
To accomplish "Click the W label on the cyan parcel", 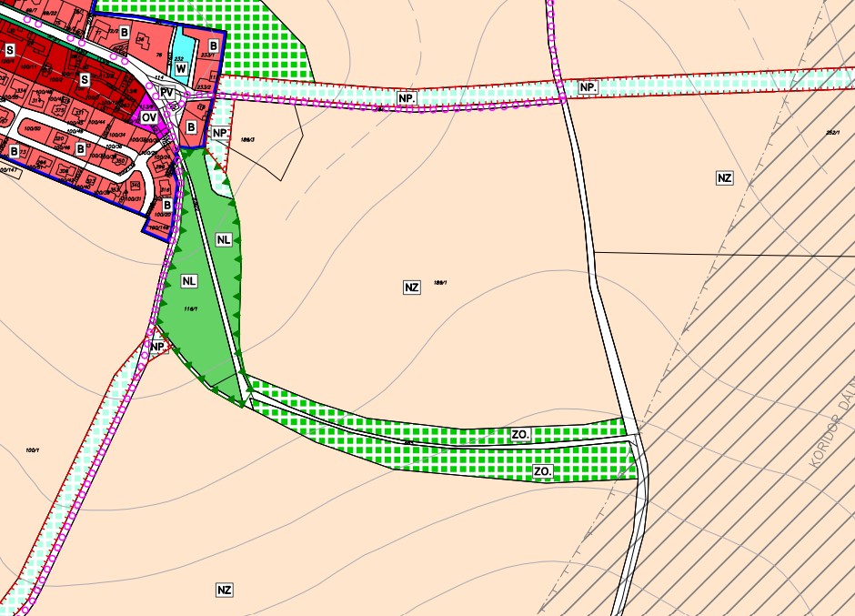I will (182, 68).
